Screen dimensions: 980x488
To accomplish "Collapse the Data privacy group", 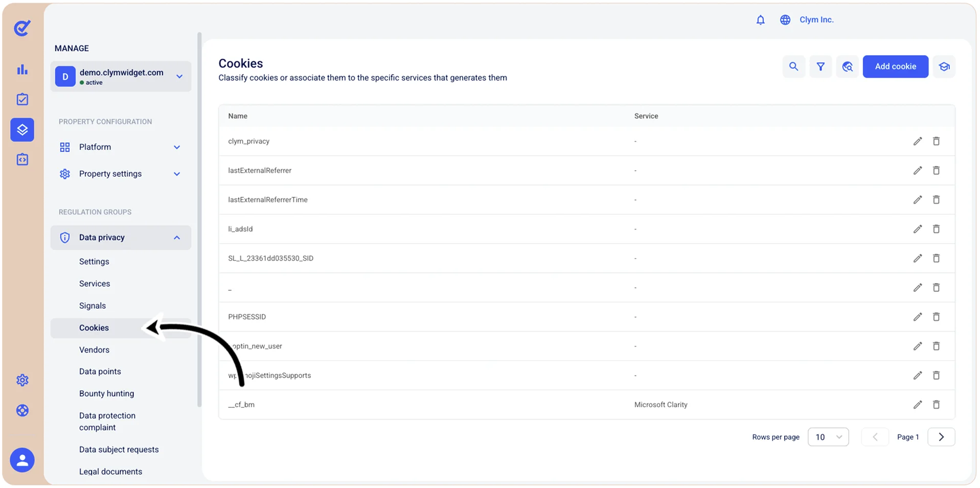I will click(x=121, y=238).
